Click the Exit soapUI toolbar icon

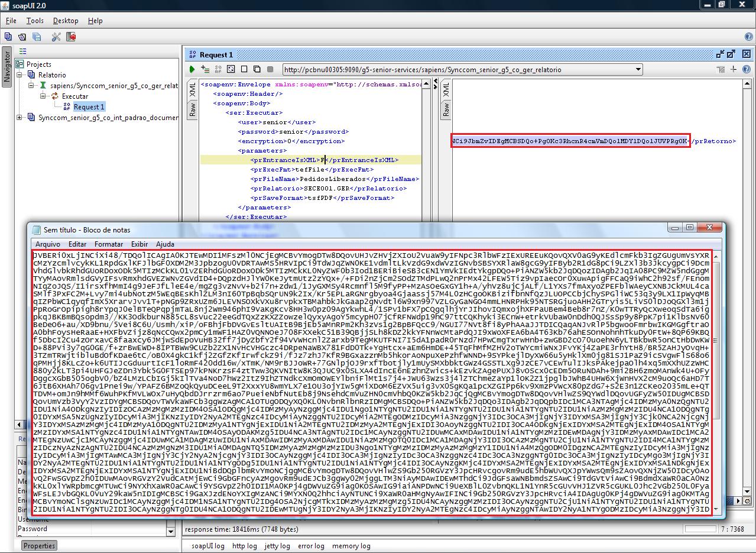tap(71, 37)
